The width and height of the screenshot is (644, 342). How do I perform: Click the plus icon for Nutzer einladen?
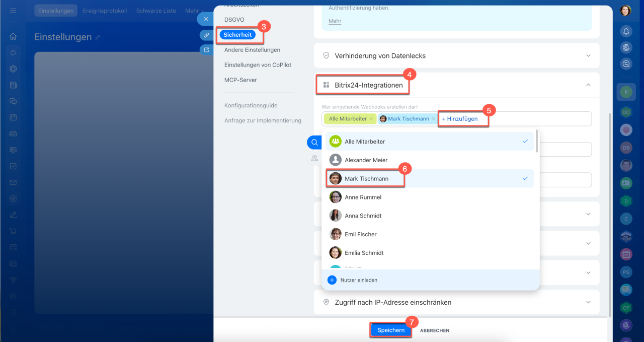point(332,280)
